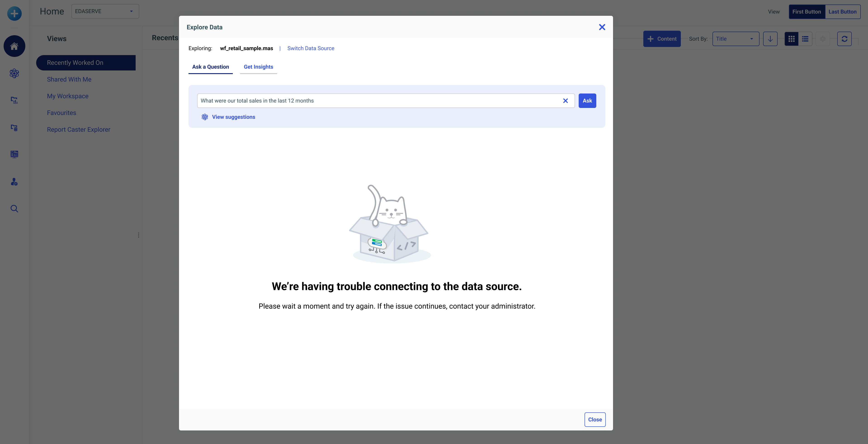Image resolution: width=868 pixels, height=444 pixels.
Task: Clear the question text with X icon
Action: [x=565, y=101]
